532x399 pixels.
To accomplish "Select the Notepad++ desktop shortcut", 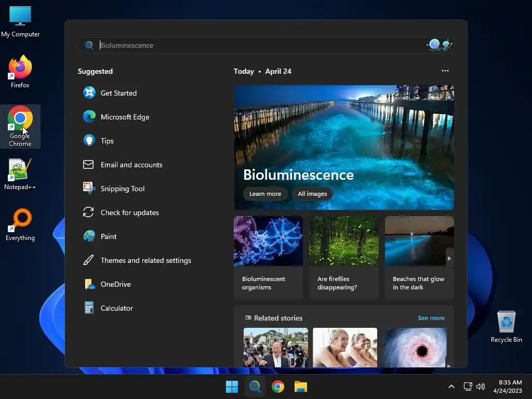I will (x=20, y=174).
